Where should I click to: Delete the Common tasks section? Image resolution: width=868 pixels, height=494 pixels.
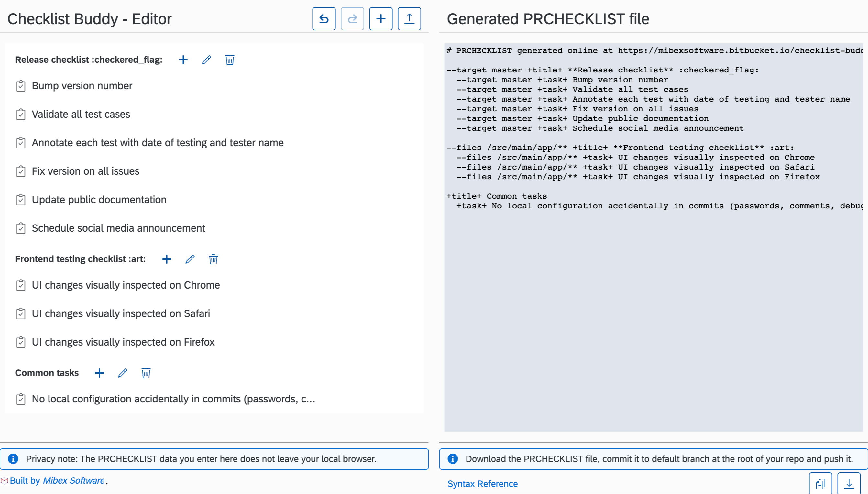146,373
